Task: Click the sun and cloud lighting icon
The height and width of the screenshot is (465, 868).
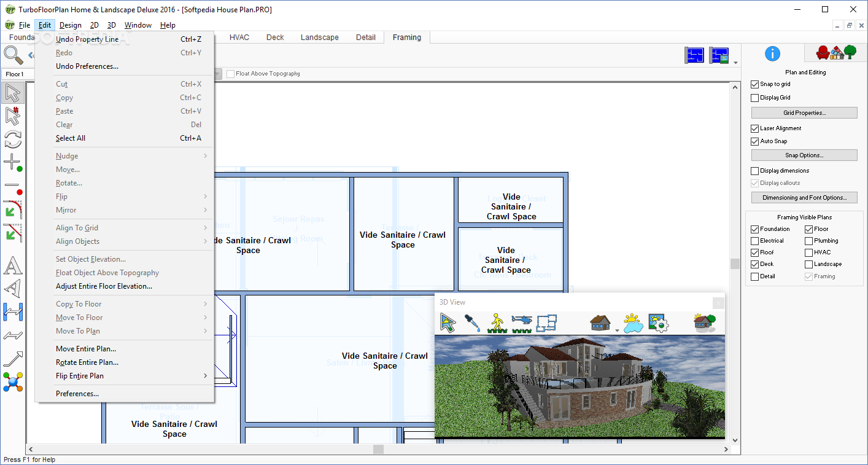Action: 633,322
